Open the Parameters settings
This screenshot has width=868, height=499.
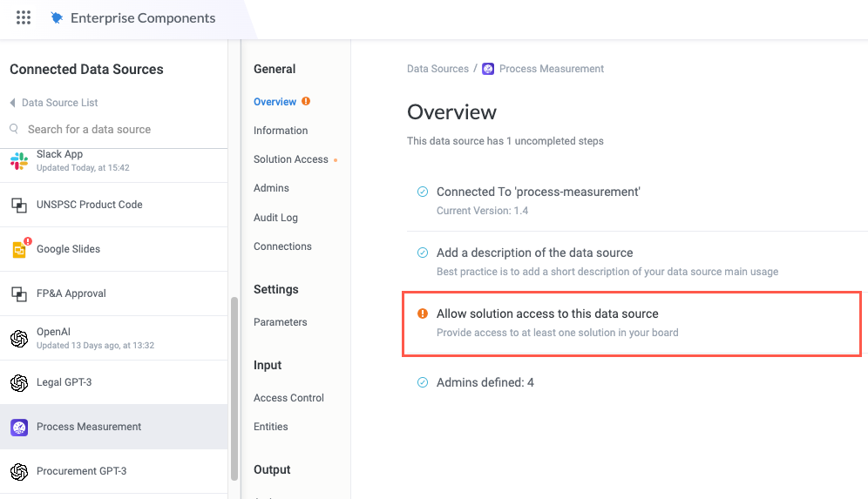click(x=280, y=322)
